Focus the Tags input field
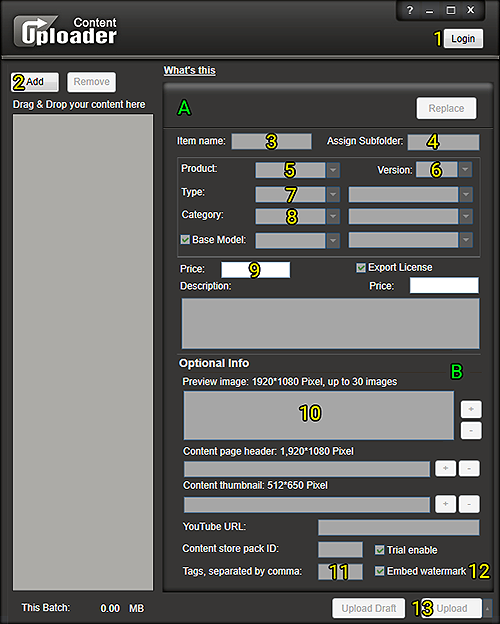The image size is (500, 624). point(340,572)
